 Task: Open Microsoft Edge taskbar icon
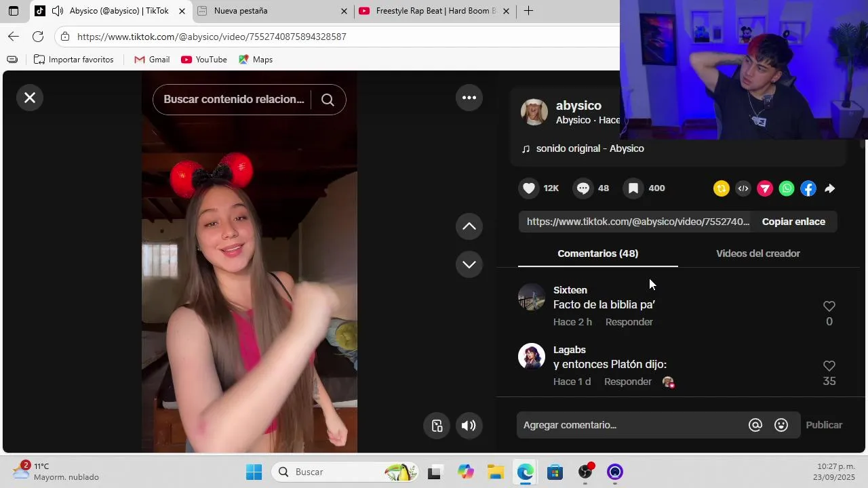[x=525, y=472]
